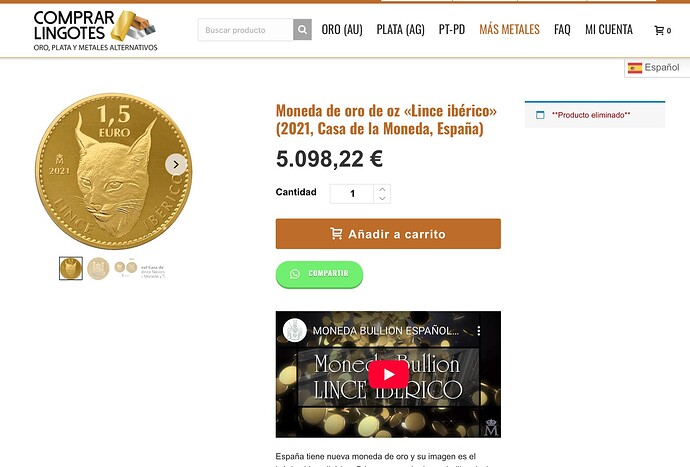Show next coin image with arrow
690x467 pixels.
coord(176,165)
